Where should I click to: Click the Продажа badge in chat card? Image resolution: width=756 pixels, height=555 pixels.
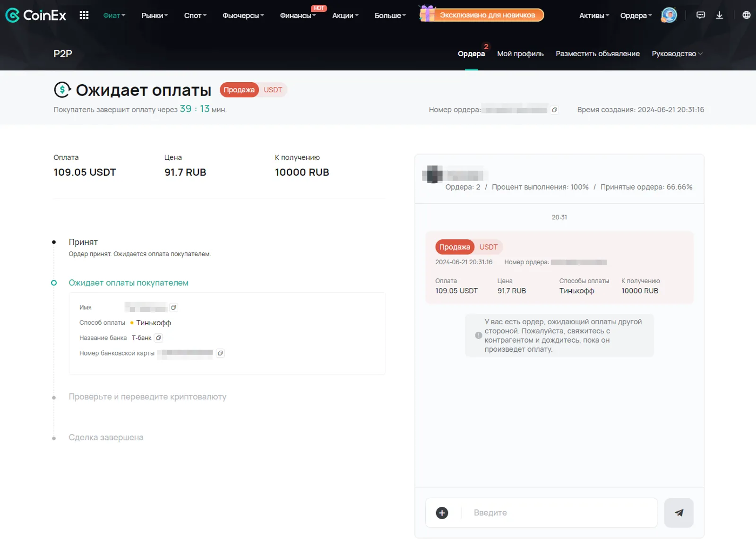(455, 247)
